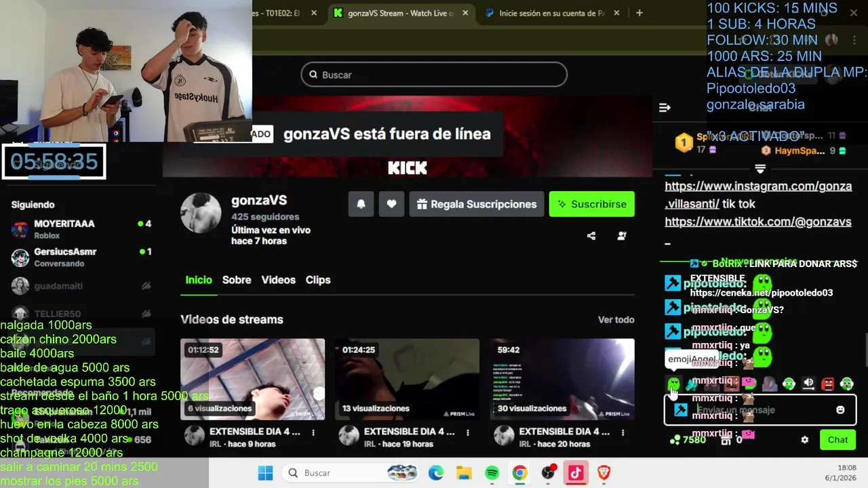
Task: Click the share icon on the channel
Action: [x=591, y=236]
